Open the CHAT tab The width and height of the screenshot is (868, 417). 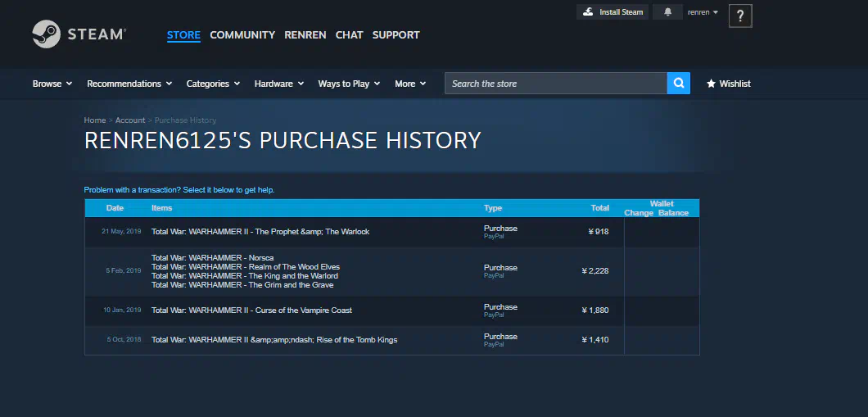[350, 35]
